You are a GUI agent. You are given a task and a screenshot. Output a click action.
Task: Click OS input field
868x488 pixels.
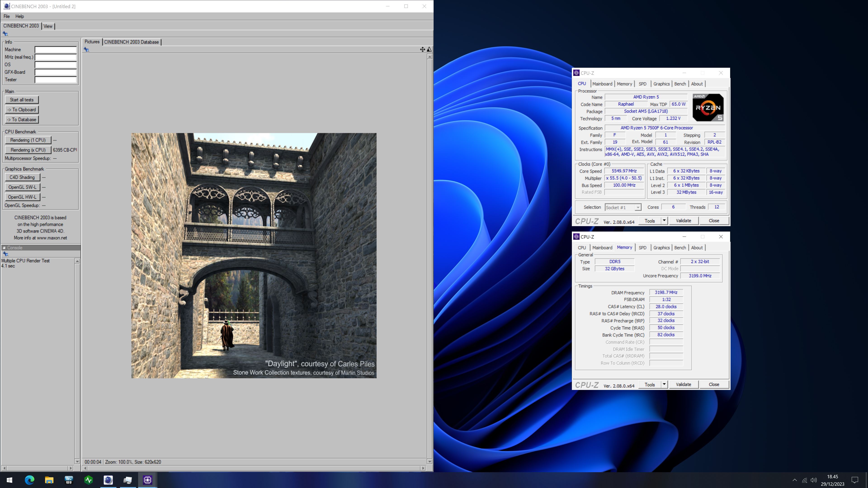tap(56, 65)
